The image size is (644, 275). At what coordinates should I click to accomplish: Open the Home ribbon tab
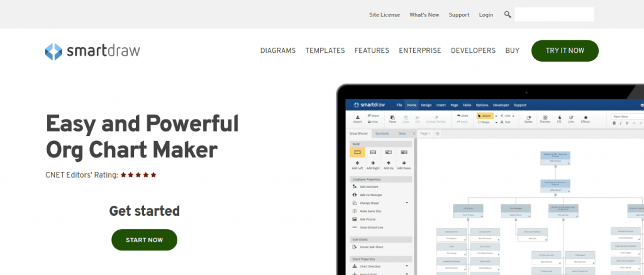click(x=411, y=105)
